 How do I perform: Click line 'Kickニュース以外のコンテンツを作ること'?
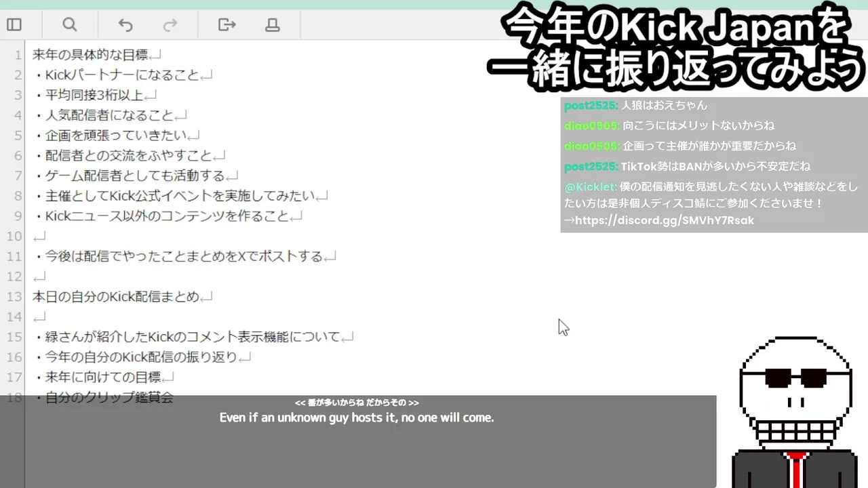click(x=161, y=216)
